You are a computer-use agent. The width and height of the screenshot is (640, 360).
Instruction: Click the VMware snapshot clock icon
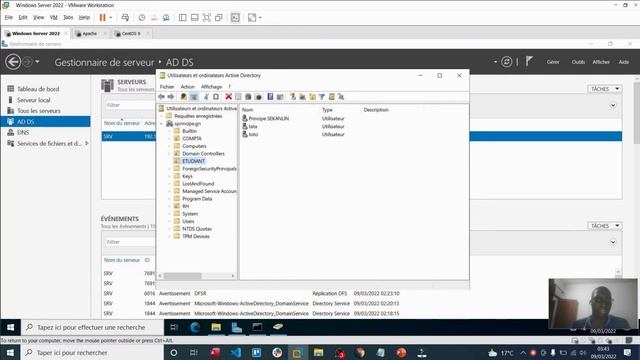(142, 18)
